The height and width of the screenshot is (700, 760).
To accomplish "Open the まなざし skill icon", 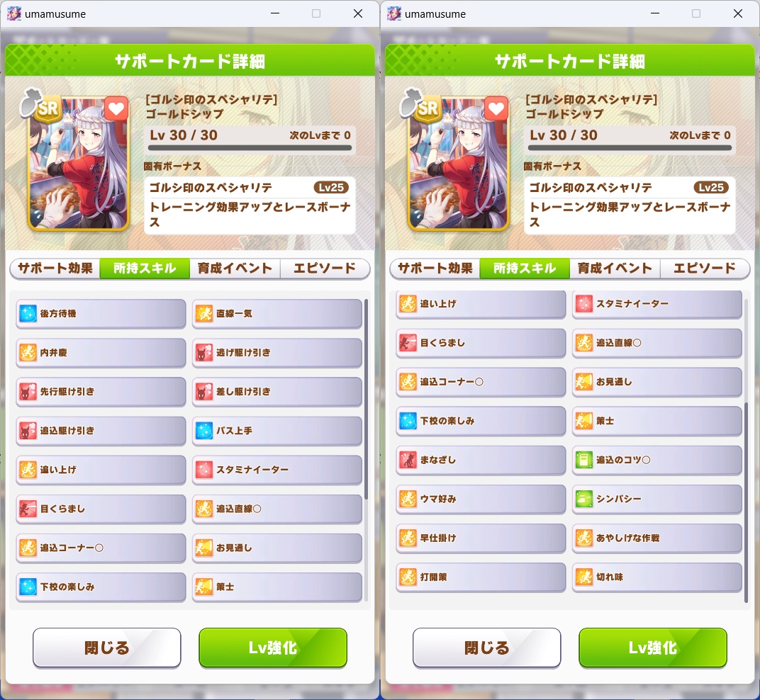I will click(x=408, y=460).
